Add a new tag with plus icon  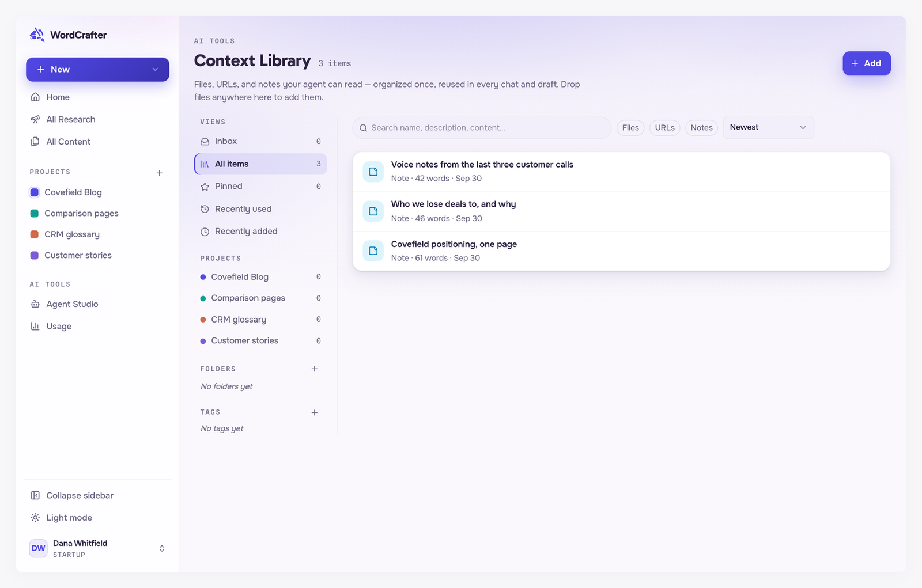coord(315,412)
